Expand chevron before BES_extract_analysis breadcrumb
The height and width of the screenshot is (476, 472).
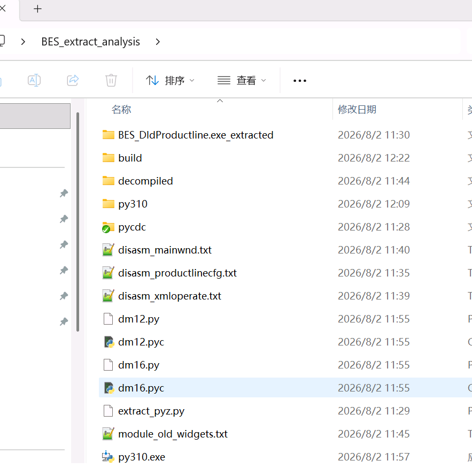(x=23, y=42)
